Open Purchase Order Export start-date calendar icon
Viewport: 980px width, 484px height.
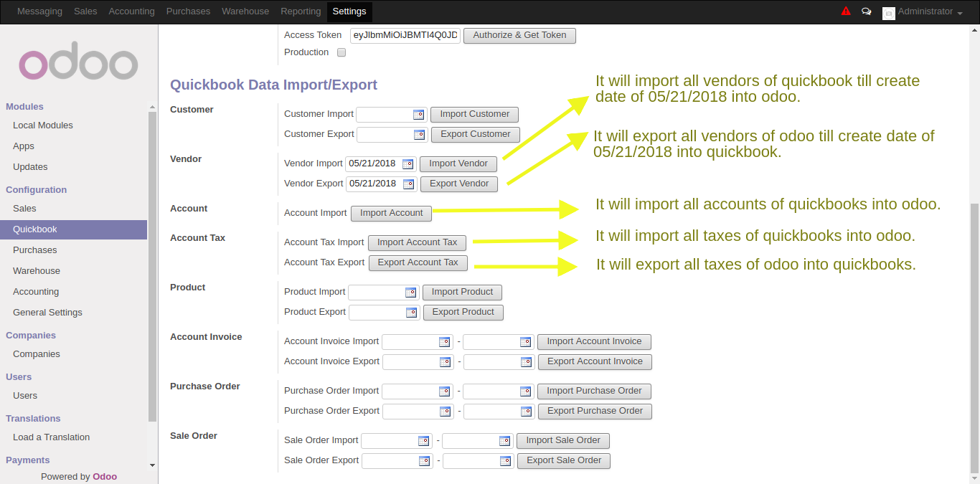click(x=445, y=412)
